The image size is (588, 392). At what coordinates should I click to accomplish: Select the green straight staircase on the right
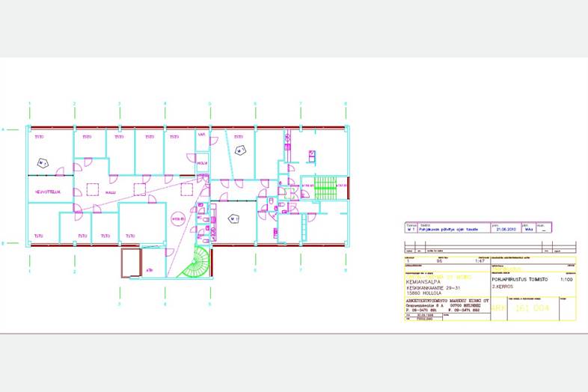coord(324,187)
